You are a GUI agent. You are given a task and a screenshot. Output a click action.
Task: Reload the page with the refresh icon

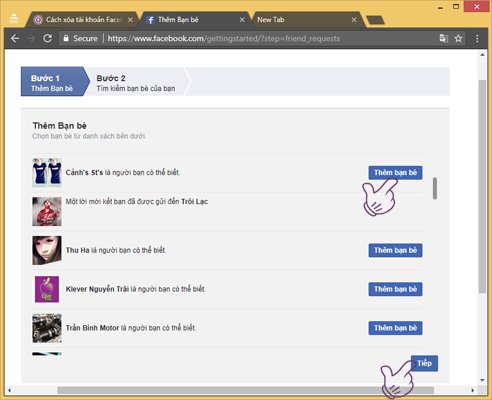(47, 38)
